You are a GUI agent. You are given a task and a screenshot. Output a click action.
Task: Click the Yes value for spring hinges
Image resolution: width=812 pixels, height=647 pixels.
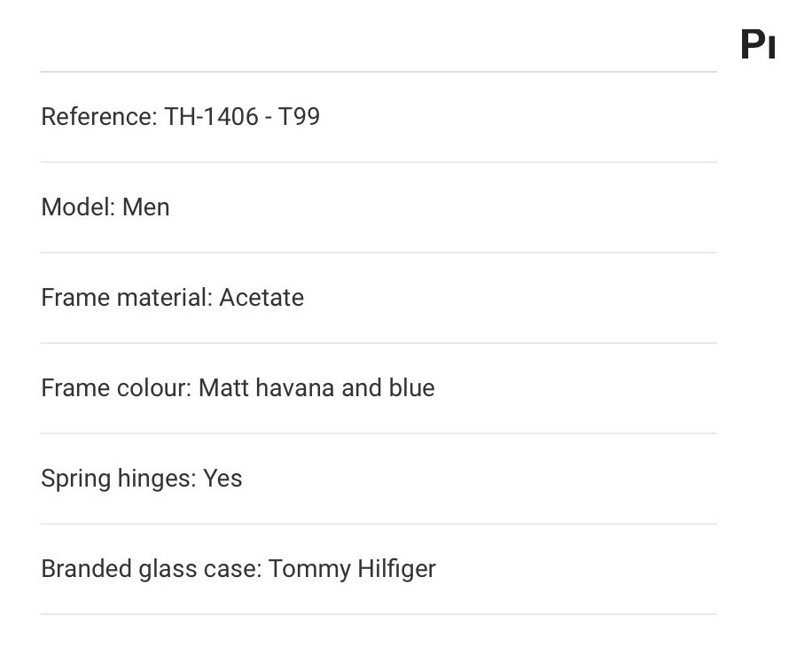point(223,479)
